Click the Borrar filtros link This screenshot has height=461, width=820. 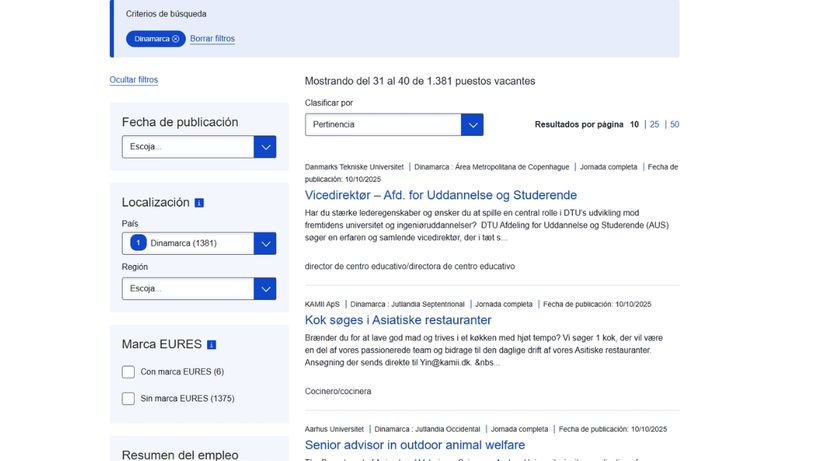[x=212, y=39]
